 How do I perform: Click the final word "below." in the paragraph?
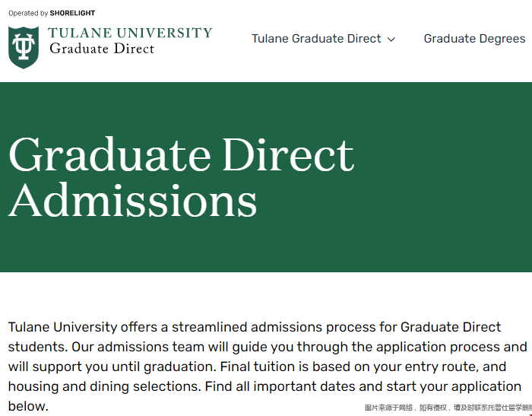(28, 406)
